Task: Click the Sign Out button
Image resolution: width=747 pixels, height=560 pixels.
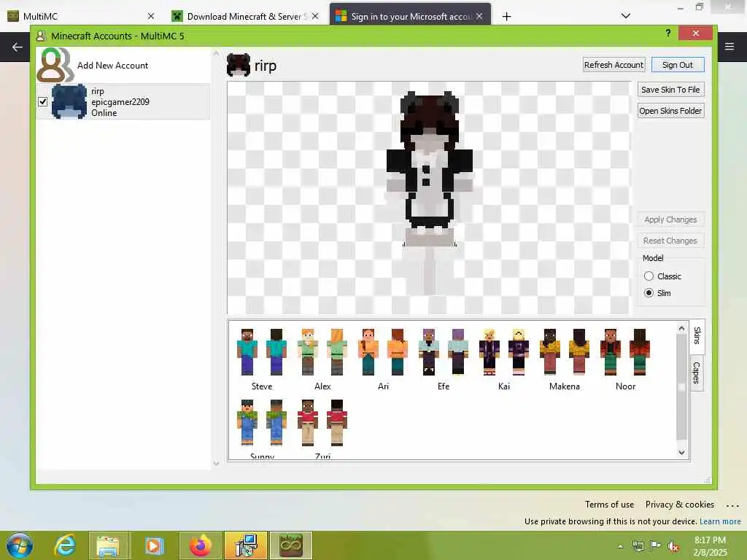Action: click(x=677, y=65)
